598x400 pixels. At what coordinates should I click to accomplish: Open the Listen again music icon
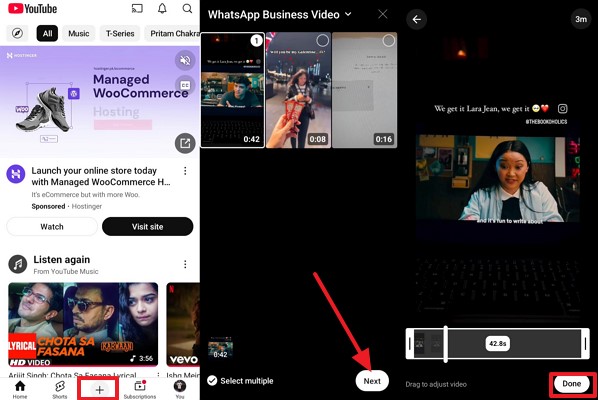[18, 264]
